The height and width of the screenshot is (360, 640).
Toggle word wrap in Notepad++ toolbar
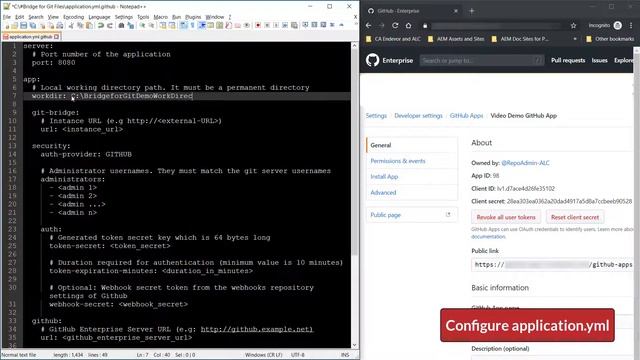[x=183, y=25]
